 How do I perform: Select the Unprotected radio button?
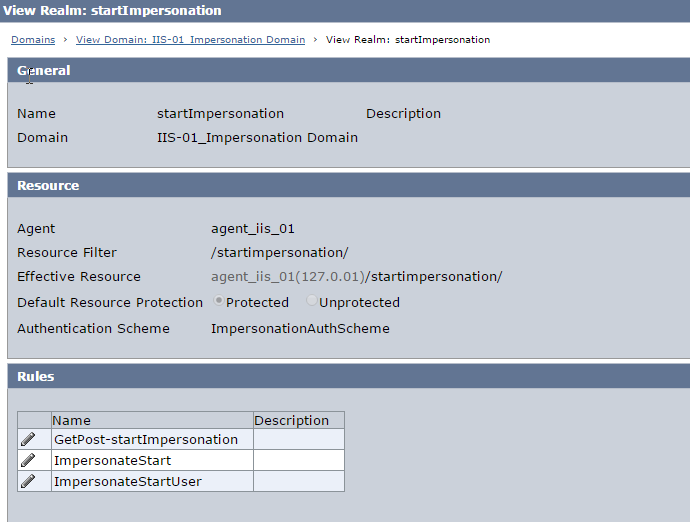(x=311, y=301)
